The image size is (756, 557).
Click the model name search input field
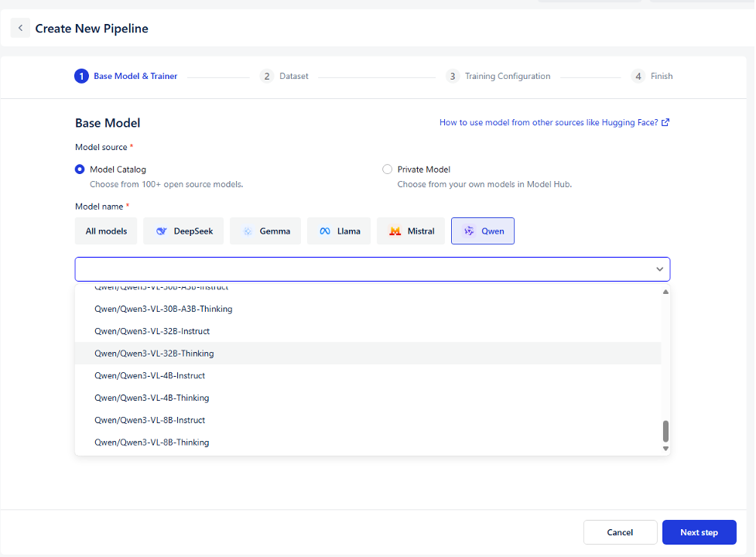(364, 269)
